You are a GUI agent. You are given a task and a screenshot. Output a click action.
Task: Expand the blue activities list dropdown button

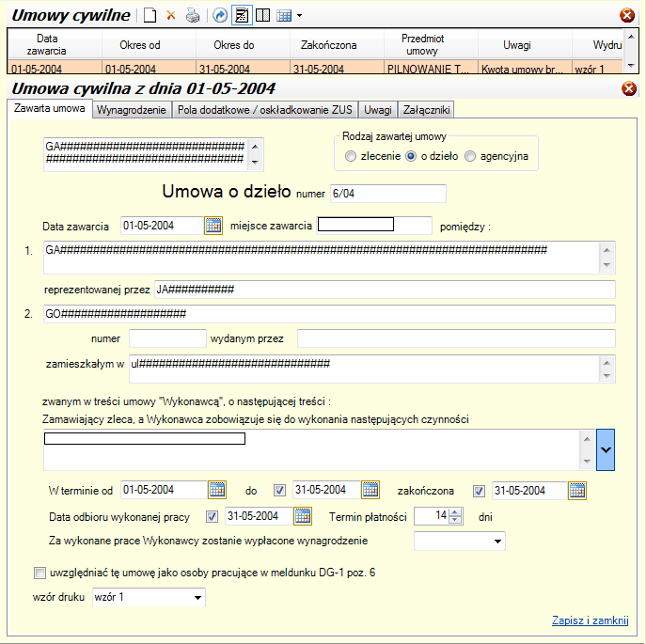pyautogui.click(x=606, y=450)
